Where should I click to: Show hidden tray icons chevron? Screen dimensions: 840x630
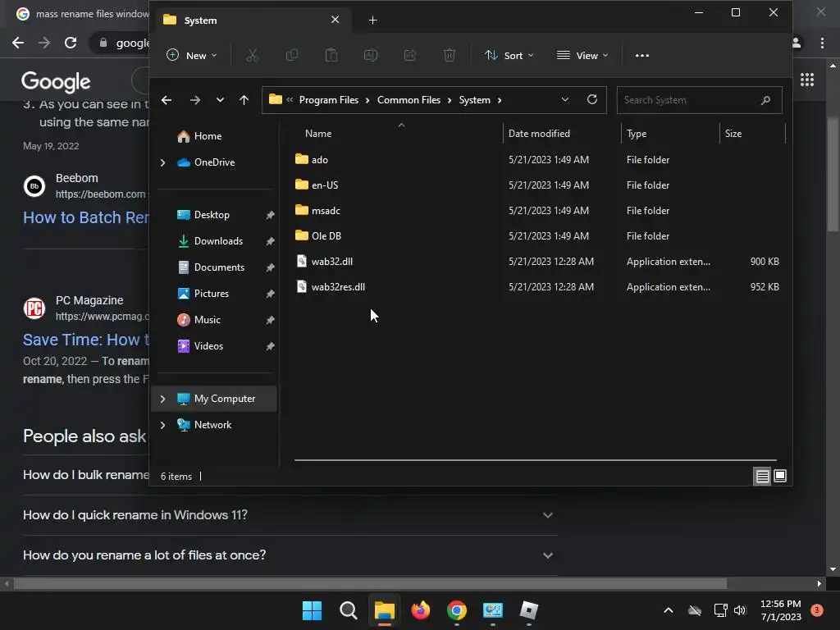[x=668, y=610]
